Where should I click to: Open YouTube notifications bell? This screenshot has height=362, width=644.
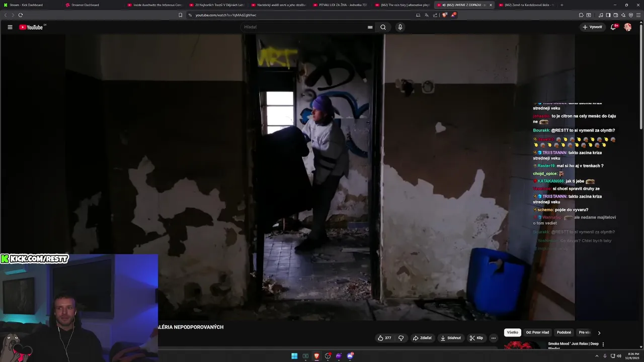[613, 27]
